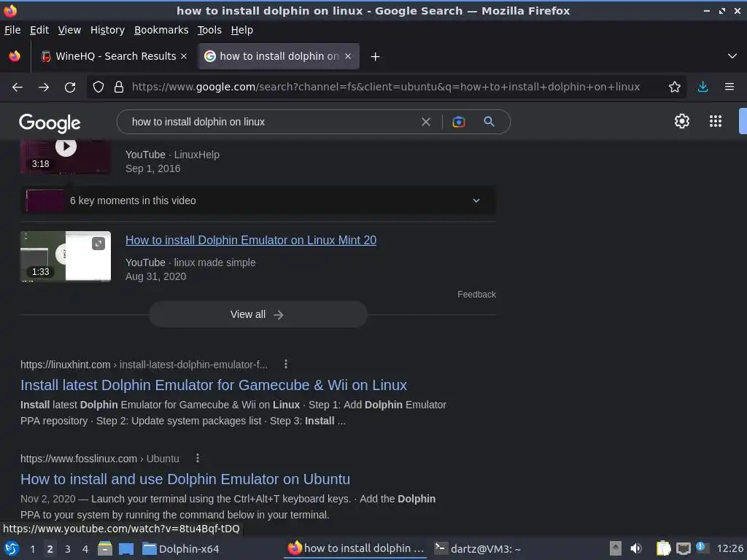Open the Bookmarks menu
This screenshot has width=747, height=560.
pos(161,30)
